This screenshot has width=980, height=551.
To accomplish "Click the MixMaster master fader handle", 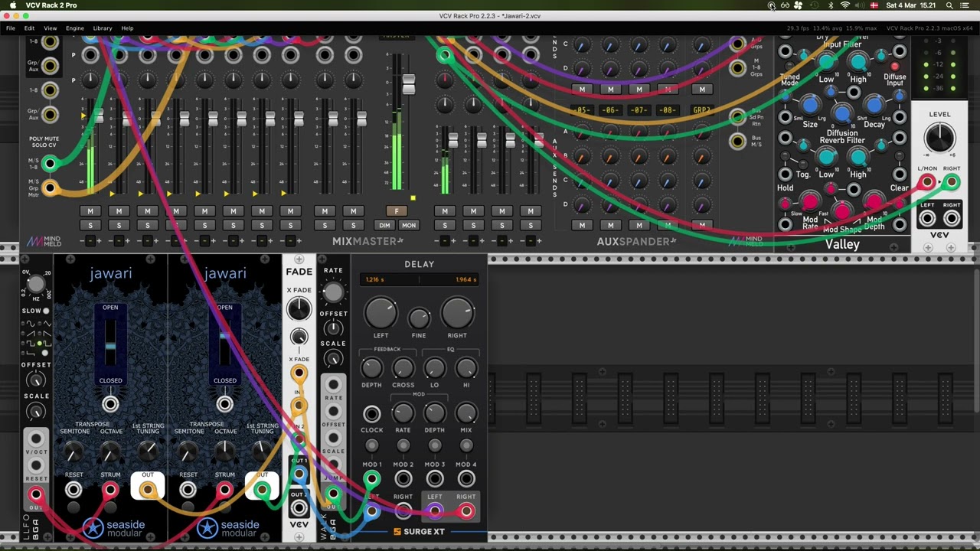I will [408, 84].
